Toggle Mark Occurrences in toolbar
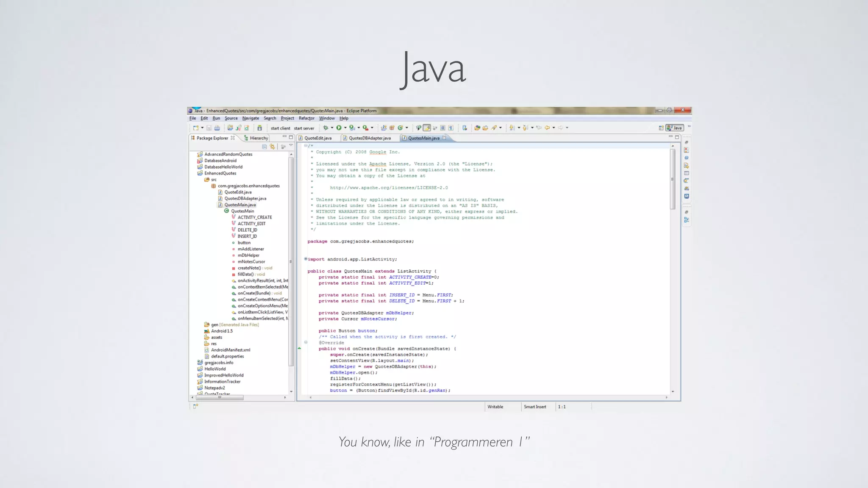The height and width of the screenshot is (488, 868). click(x=427, y=128)
